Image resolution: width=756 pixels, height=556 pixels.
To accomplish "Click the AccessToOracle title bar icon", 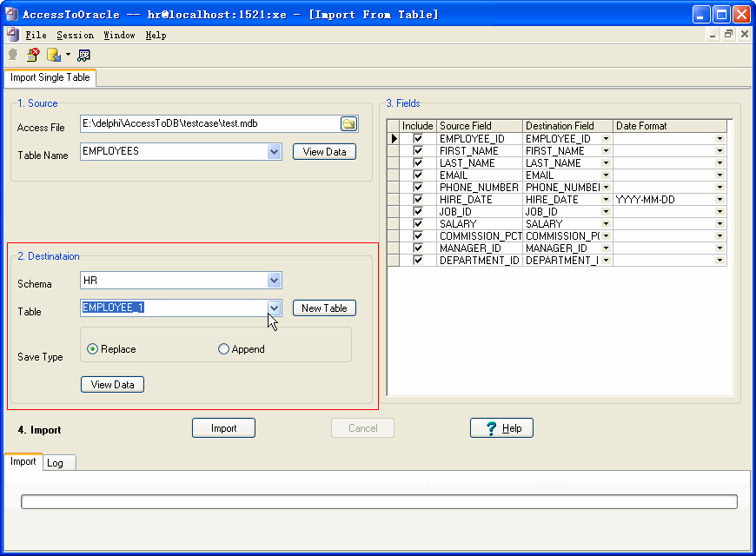I will coord(11,14).
